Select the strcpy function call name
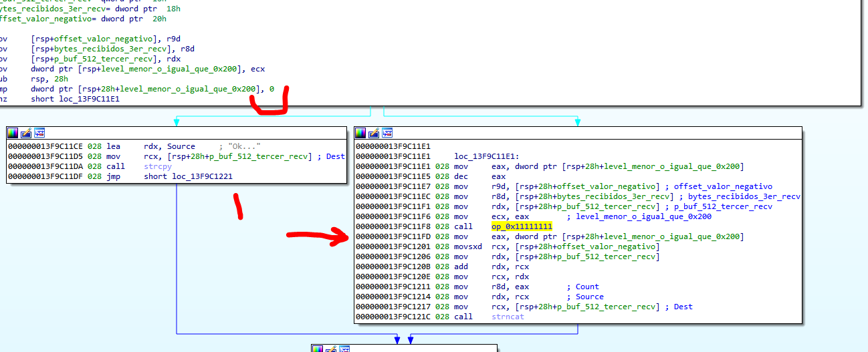 click(x=158, y=166)
